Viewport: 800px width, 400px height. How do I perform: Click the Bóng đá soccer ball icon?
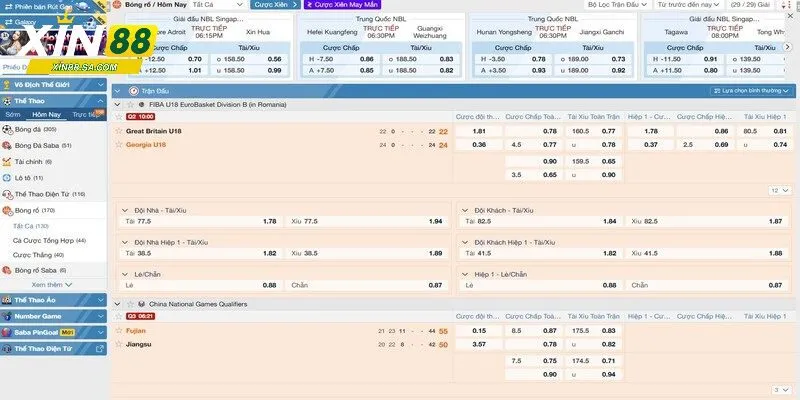[7, 129]
